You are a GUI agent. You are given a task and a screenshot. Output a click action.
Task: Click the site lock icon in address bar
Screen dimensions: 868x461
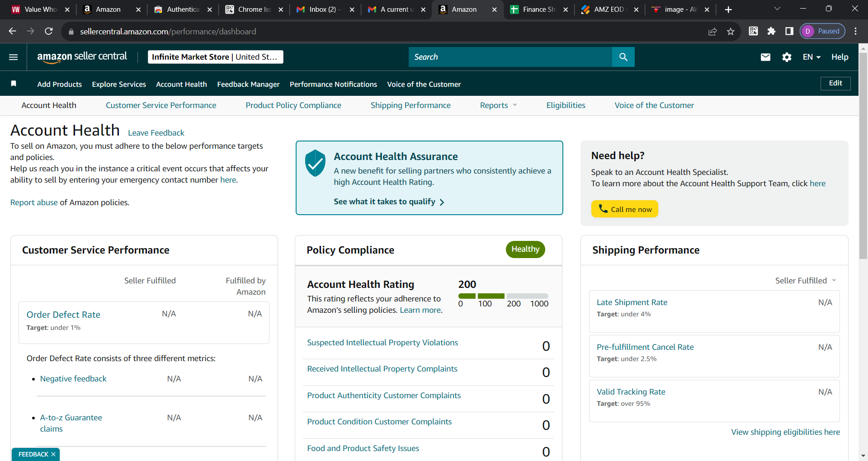[71, 32]
